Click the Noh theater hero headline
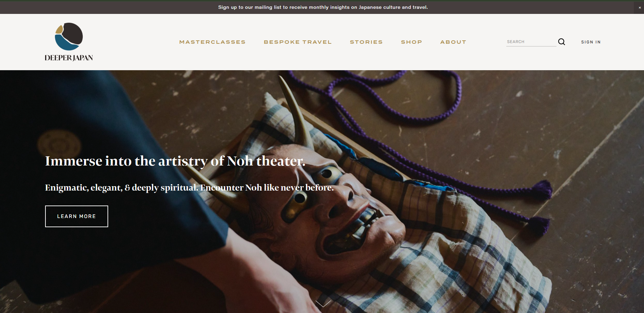This screenshot has height=313, width=644. [x=175, y=161]
